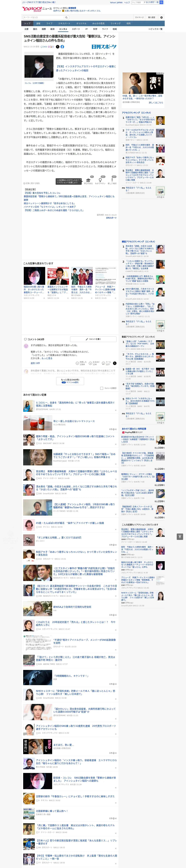Open the スポーツ category
186x868 pixels.
[x=76, y=29]
